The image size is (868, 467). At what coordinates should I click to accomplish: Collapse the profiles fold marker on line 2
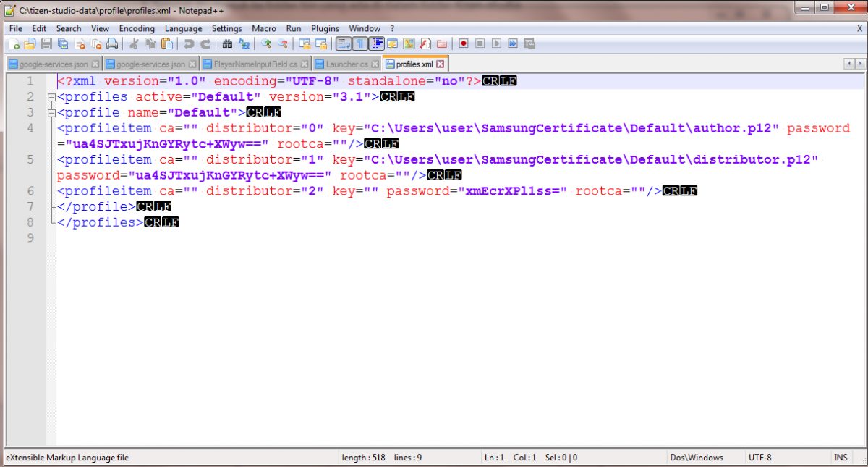(x=51, y=97)
